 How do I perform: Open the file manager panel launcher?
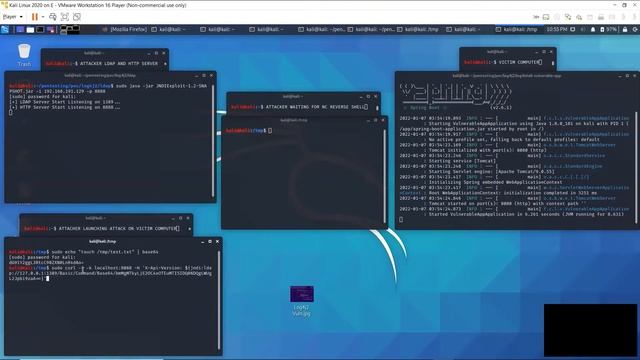click(x=30, y=29)
